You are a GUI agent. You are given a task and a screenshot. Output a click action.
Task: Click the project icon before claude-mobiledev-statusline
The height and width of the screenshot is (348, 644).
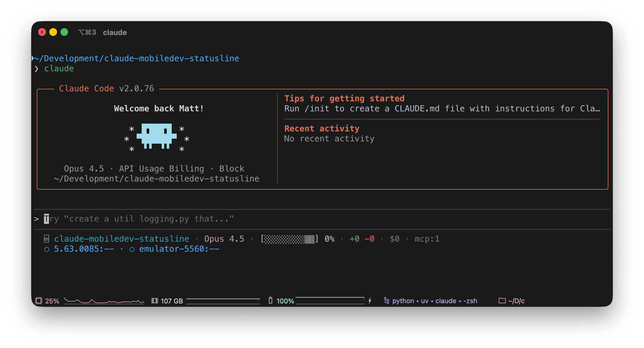(x=46, y=238)
